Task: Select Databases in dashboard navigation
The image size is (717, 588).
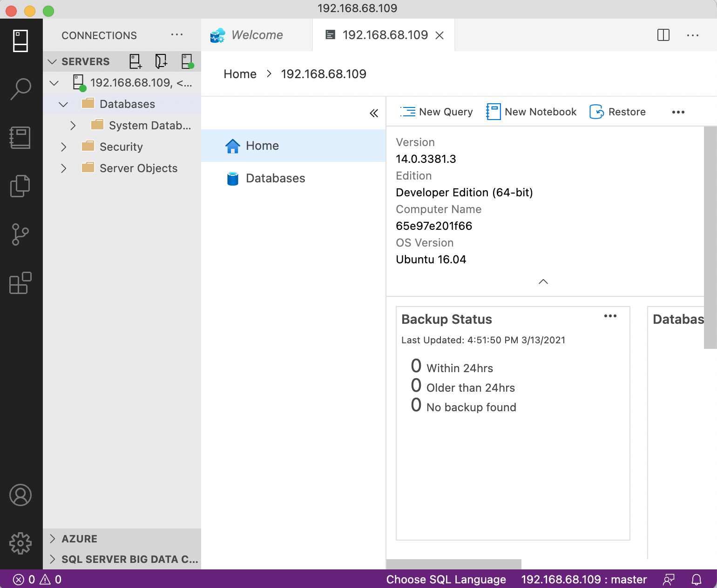Action: 293,178
